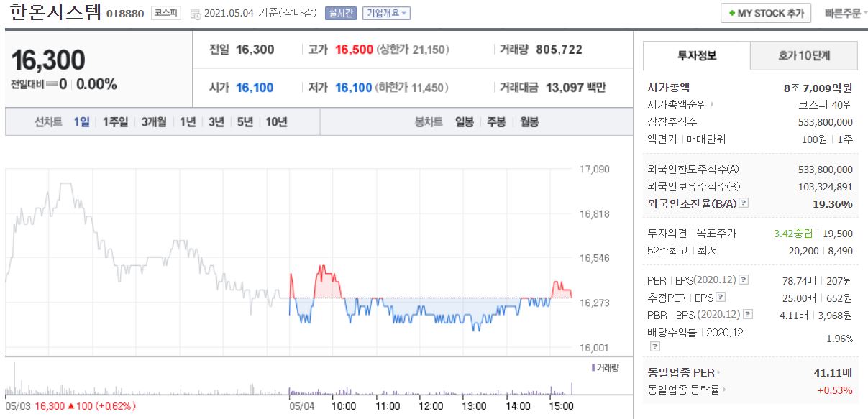Click the 전일대비 0 0.00% change text
Viewport: 868px width, 419px height.
pyautogui.click(x=63, y=84)
